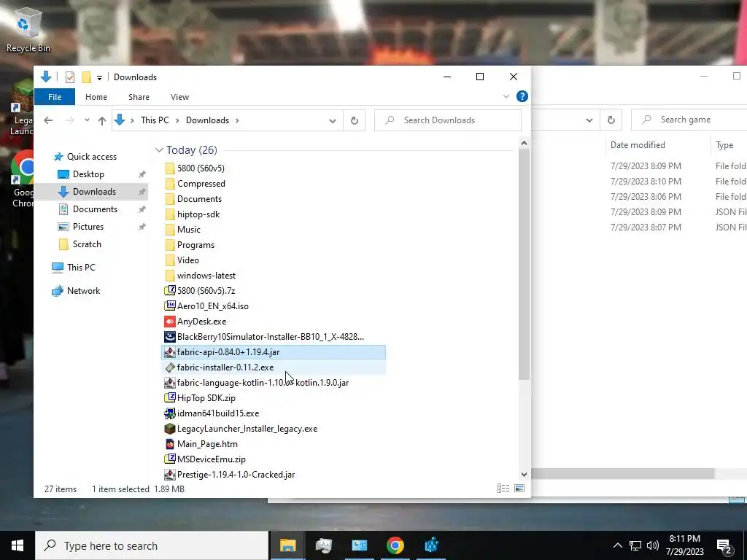The height and width of the screenshot is (560, 747).
Task: Select This PC in navigation pane
Action: [x=81, y=267]
